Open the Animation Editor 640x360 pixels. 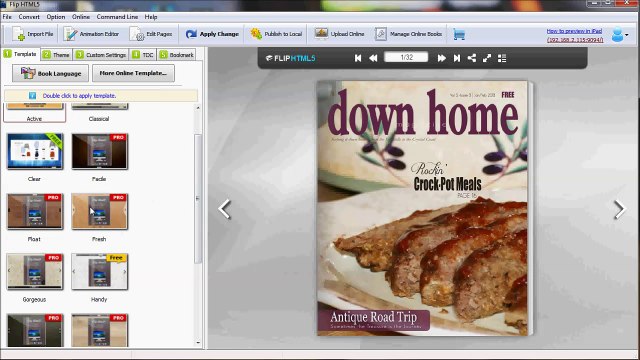[x=91, y=34]
